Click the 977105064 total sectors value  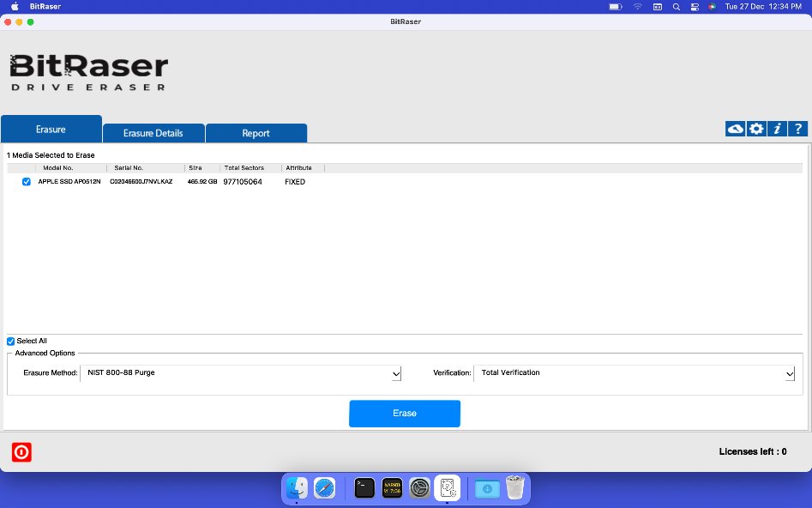coord(243,182)
